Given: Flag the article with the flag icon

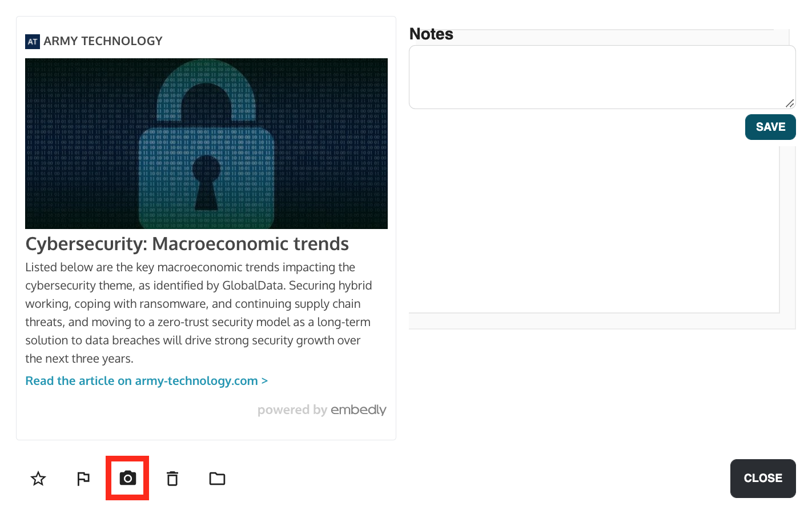Looking at the screenshot, I should [x=83, y=479].
